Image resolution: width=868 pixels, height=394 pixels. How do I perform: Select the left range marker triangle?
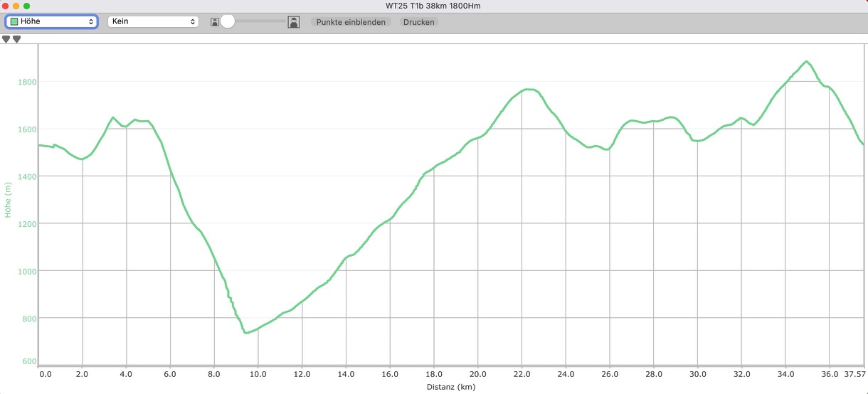[x=6, y=39]
